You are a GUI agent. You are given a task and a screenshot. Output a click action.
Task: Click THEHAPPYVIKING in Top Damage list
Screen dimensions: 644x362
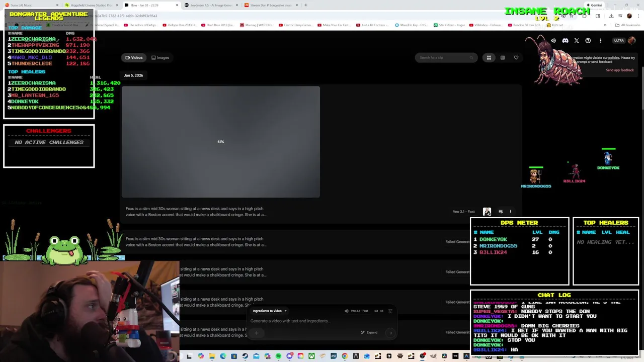[x=35, y=45]
